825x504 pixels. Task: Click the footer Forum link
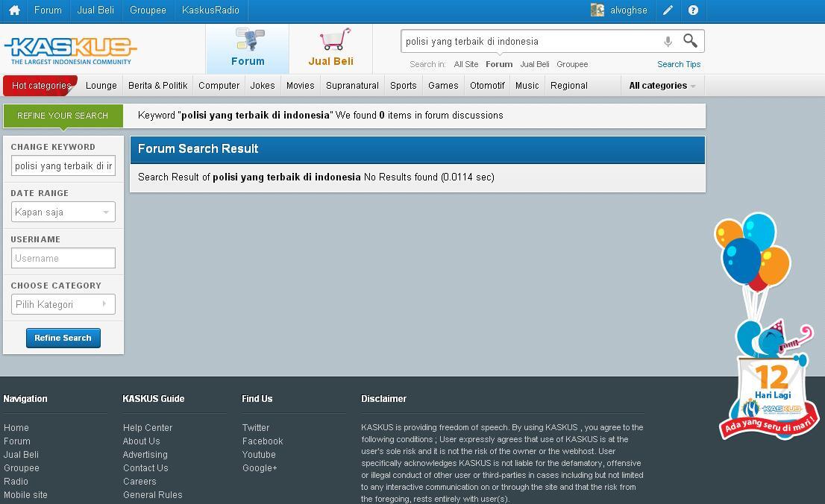click(17, 441)
